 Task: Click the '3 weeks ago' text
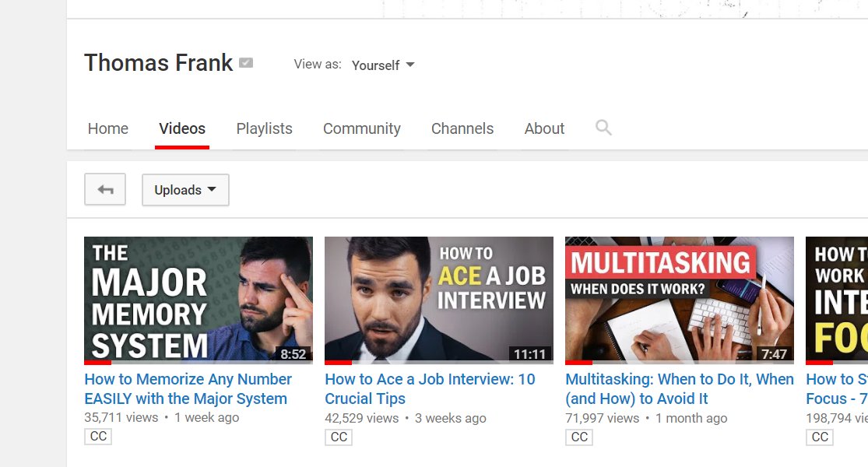click(451, 418)
